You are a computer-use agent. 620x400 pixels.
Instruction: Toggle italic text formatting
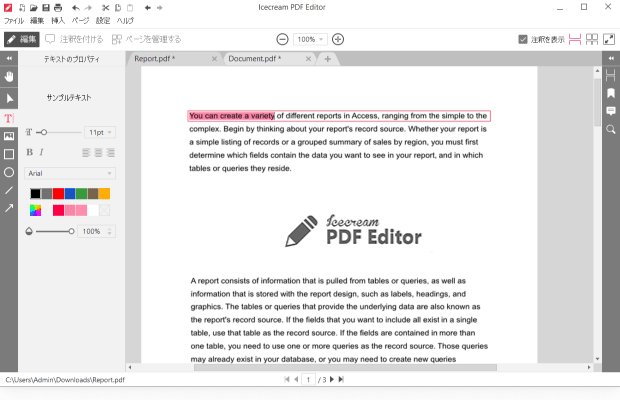[x=42, y=152]
